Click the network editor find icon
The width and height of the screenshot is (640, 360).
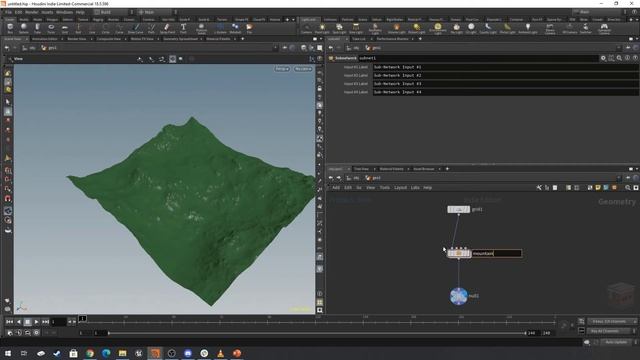point(628,188)
